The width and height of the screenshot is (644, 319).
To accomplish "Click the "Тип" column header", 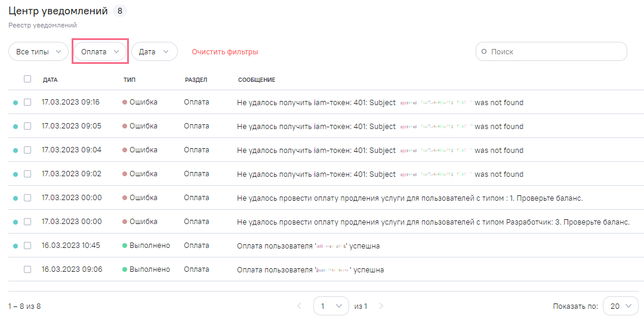I will (x=130, y=80).
